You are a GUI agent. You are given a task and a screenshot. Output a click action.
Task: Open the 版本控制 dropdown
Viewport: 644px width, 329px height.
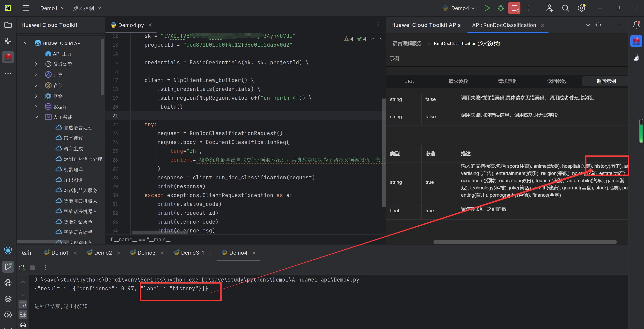[87, 8]
